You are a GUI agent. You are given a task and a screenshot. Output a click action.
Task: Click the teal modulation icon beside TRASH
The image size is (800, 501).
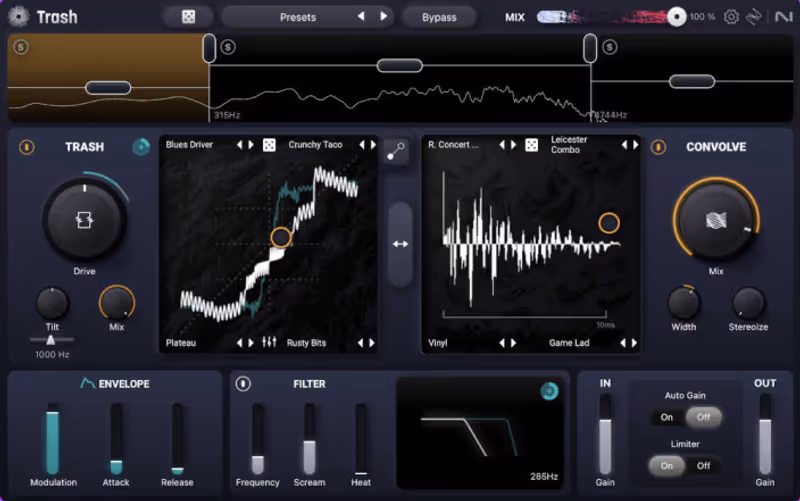pos(141,147)
